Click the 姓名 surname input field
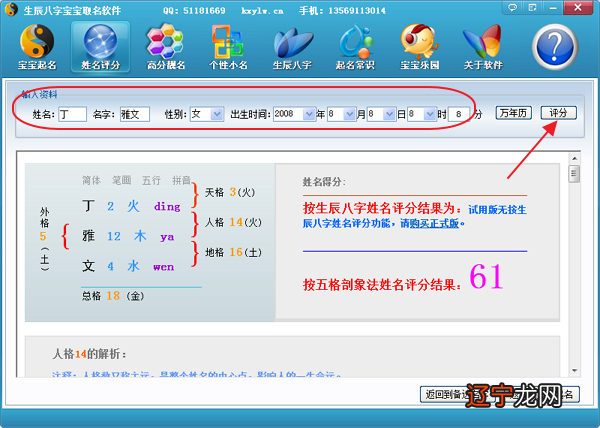Image resolution: width=600 pixels, height=428 pixels. tap(72, 115)
